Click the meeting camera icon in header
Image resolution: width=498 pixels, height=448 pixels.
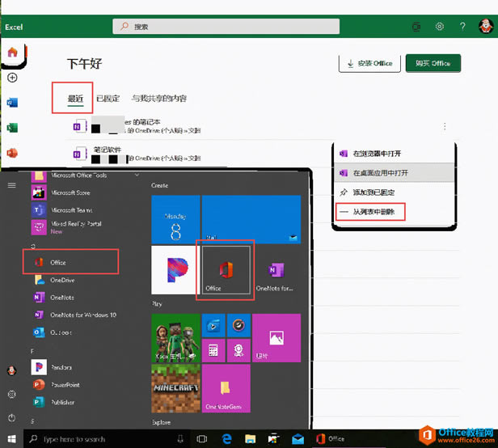pos(416,27)
